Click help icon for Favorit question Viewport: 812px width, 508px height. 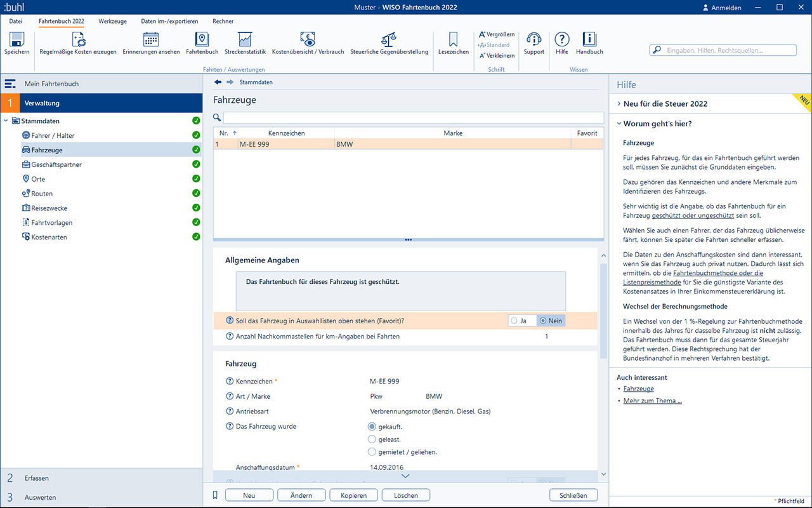(230, 321)
